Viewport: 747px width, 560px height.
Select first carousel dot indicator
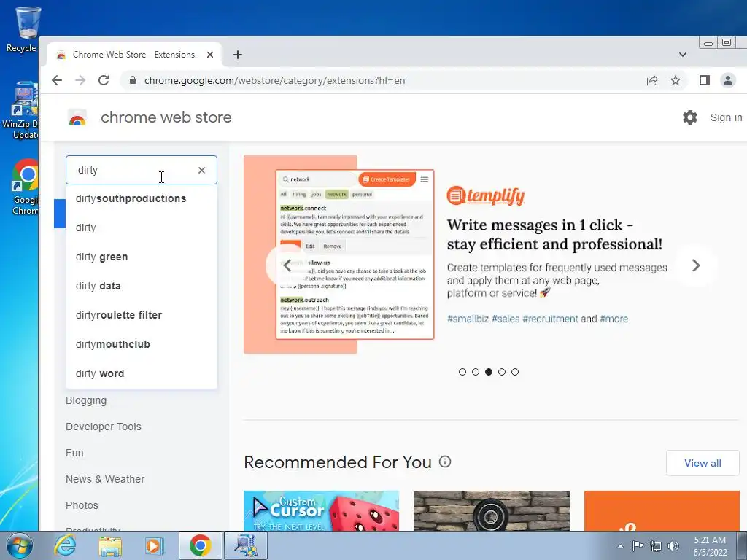pos(462,372)
